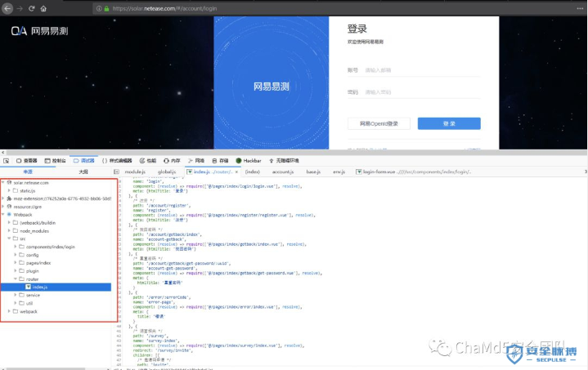Switch to the (index) editor tab
The width and height of the screenshot is (588, 370).
(x=253, y=172)
